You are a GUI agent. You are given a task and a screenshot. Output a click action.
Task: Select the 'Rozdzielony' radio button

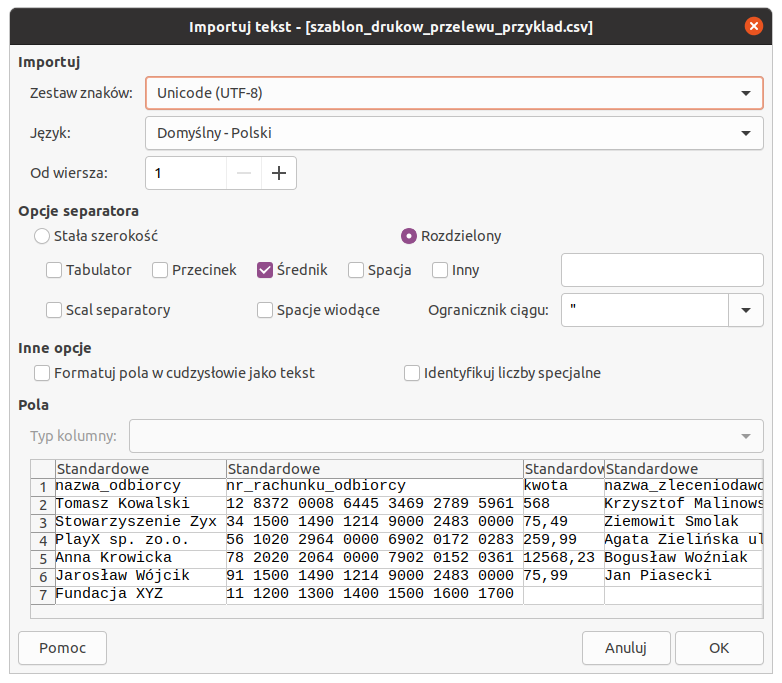pyautogui.click(x=408, y=237)
